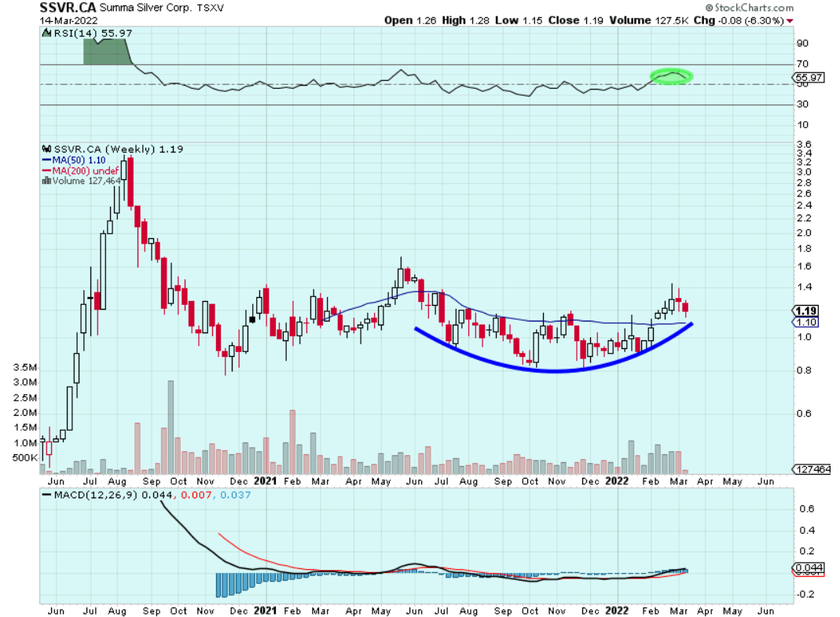Click the red 0.007 MACD signal value
This screenshot has width=840, height=617.
[x=196, y=495]
